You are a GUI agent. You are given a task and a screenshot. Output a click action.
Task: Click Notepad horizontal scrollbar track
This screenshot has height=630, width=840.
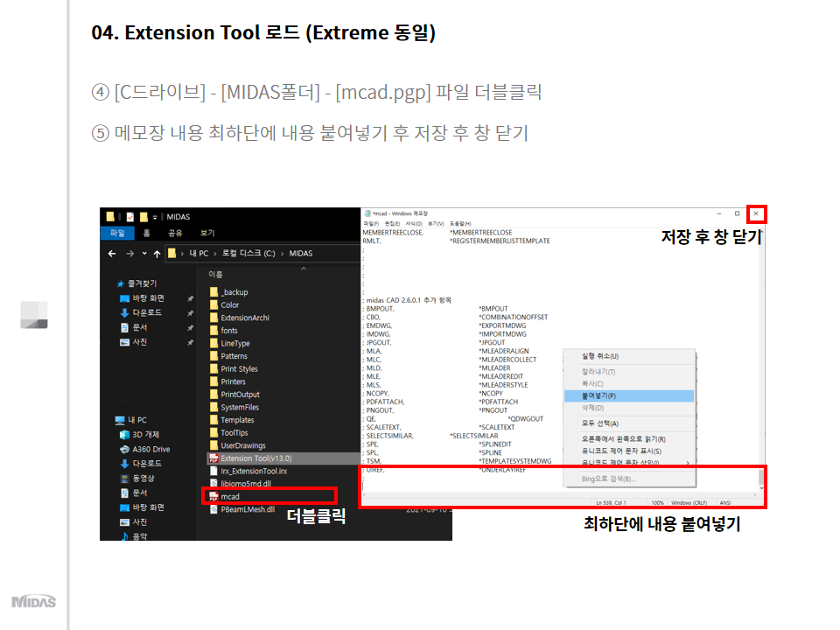[x=559, y=495]
